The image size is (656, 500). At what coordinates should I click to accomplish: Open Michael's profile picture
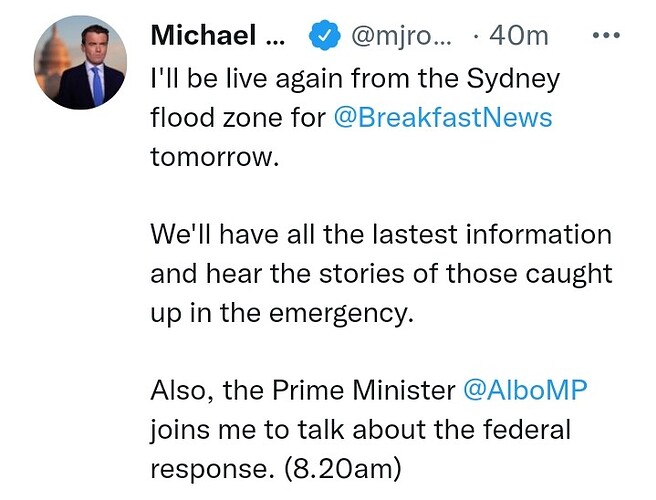(80, 63)
